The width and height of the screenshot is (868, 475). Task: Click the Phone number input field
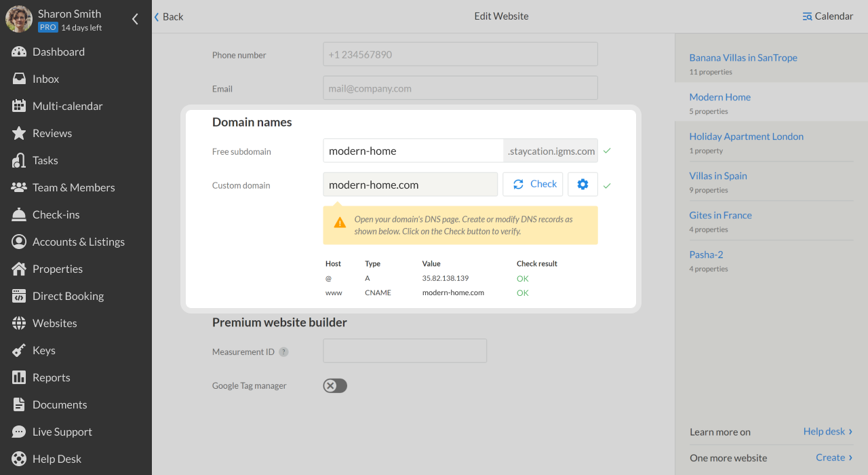pos(460,54)
